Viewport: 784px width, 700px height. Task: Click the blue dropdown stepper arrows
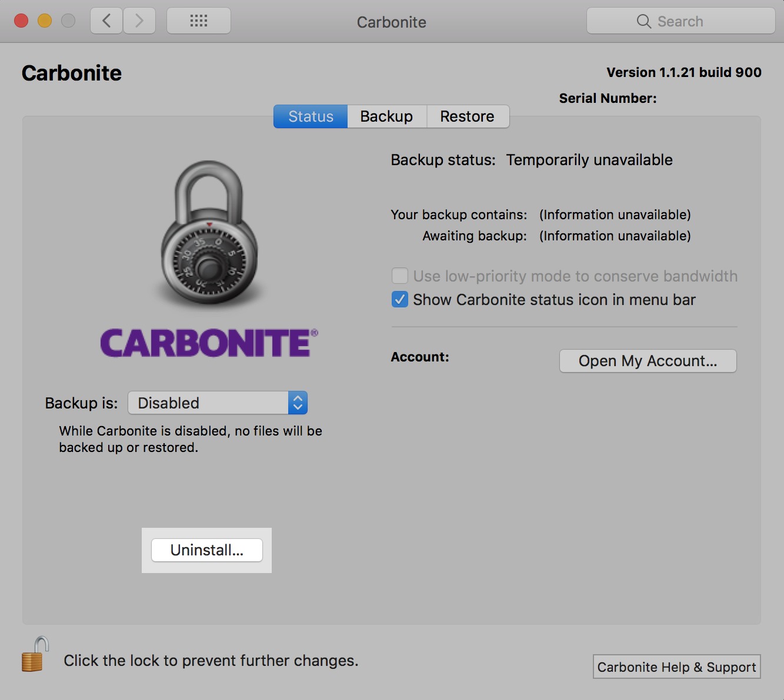click(x=298, y=403)
